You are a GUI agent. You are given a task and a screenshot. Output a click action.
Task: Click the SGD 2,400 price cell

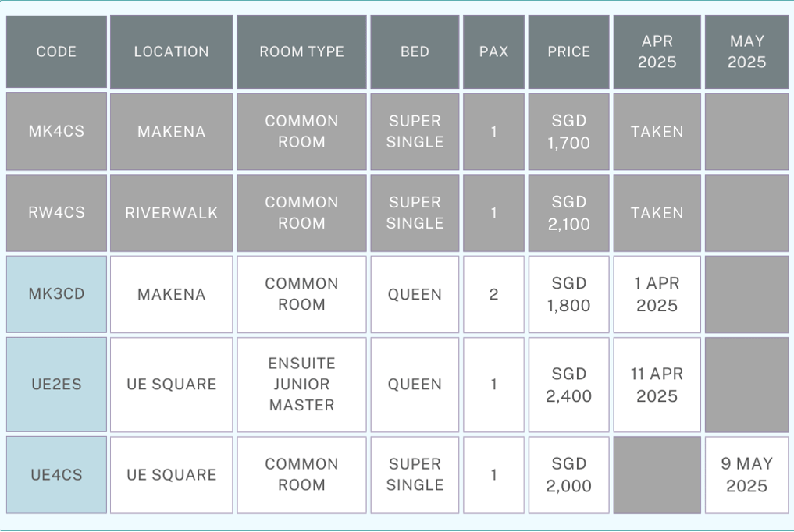(568, 385)
